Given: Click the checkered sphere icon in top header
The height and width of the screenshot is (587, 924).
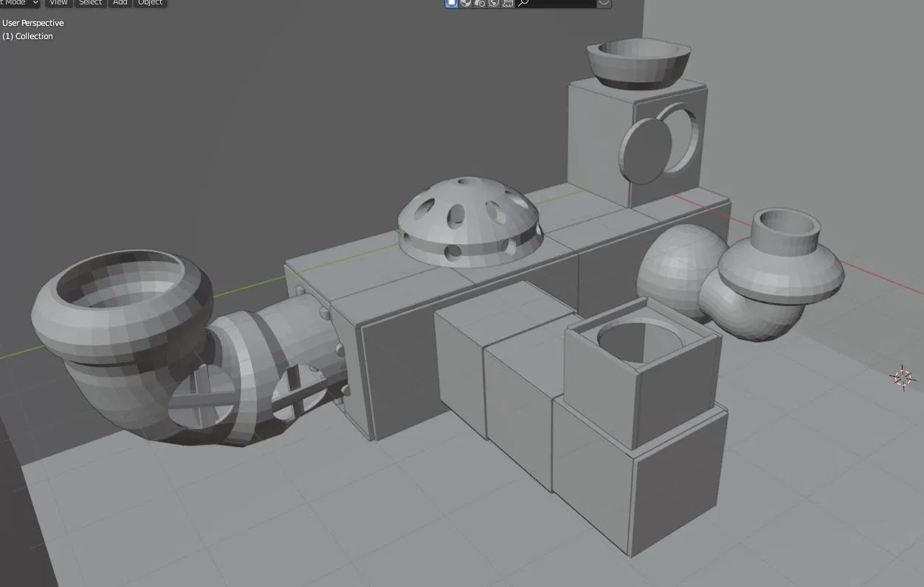Looking at the screenshot, I should (466, 3).
